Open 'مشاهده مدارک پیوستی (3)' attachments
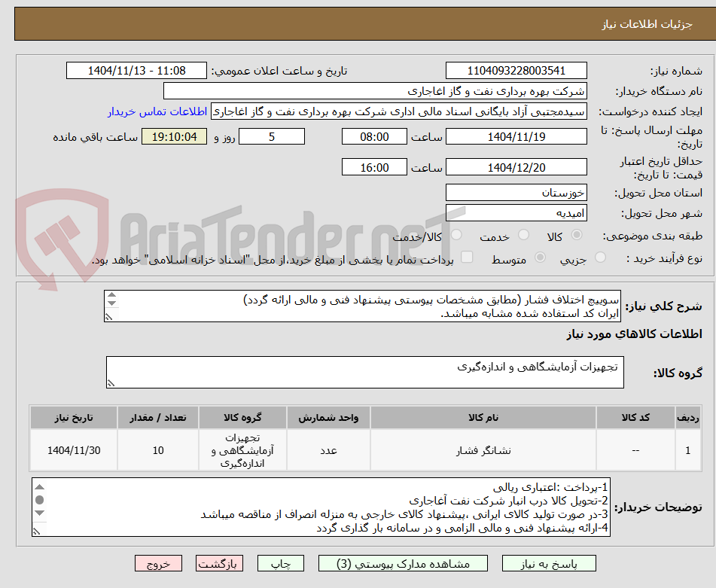 (403, 563)
